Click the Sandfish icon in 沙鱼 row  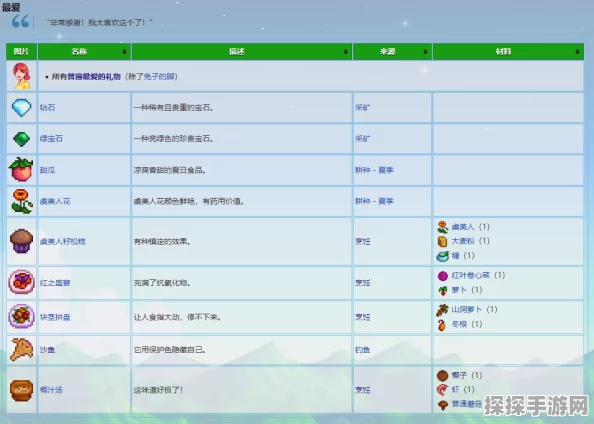click(21, 349)
